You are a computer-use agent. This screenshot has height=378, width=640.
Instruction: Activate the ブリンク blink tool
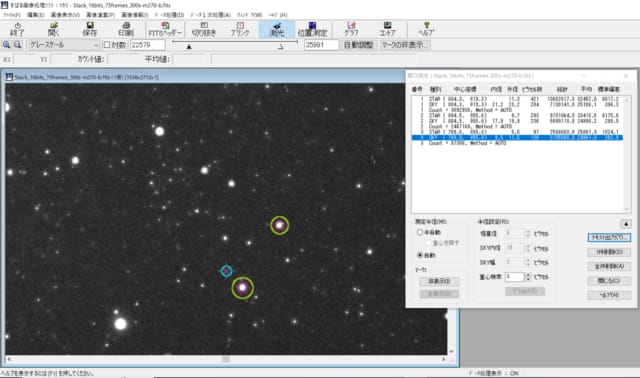tap(240, 29)
